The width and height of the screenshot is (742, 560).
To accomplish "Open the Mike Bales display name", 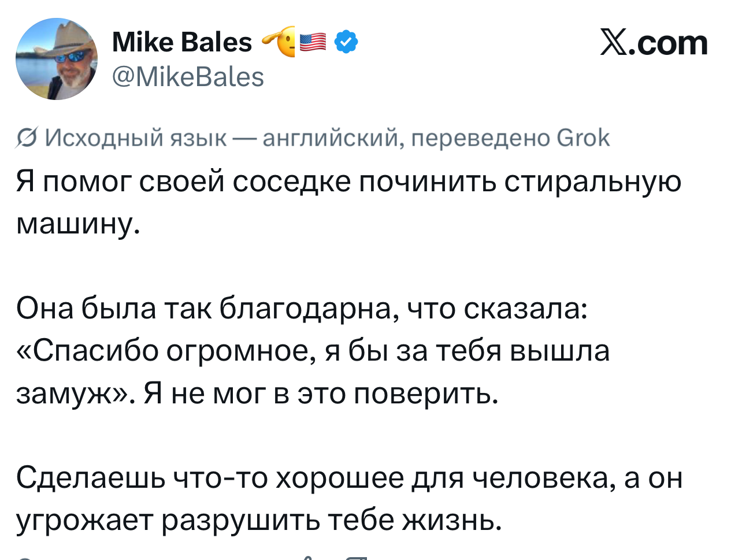I will [x=182, y=42].
